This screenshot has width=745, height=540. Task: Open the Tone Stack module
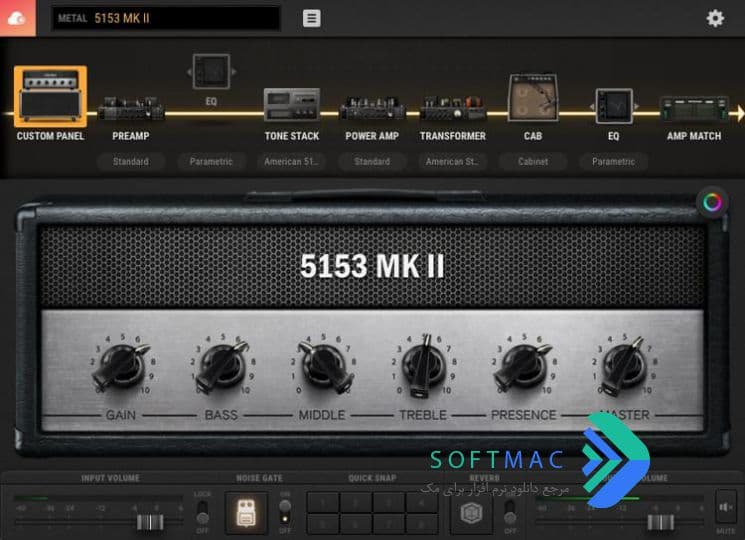pos(292,104)
